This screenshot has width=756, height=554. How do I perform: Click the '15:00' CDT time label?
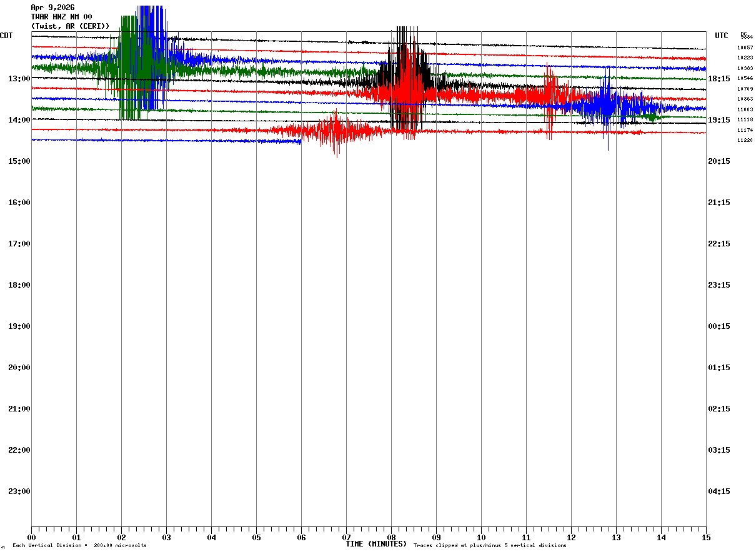coord(19,161)
